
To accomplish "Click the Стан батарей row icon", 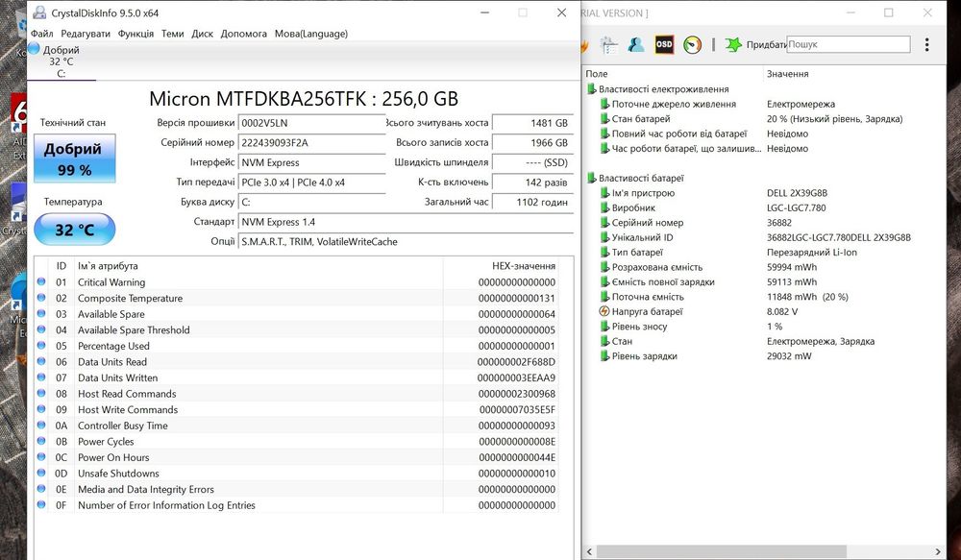I will coord(604,119).
